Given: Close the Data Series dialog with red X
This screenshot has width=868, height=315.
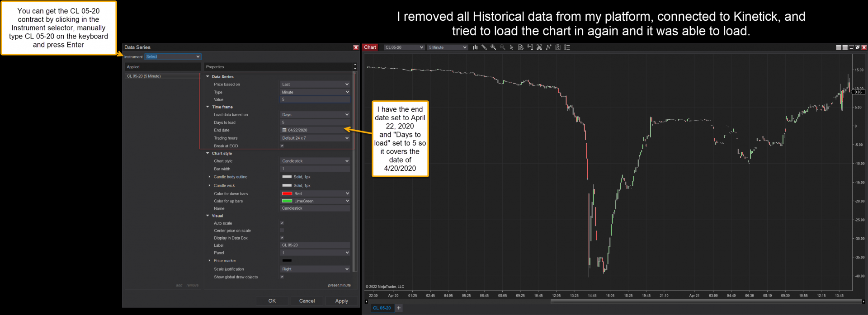Looking at the screenshot, I should coord(356,47).
